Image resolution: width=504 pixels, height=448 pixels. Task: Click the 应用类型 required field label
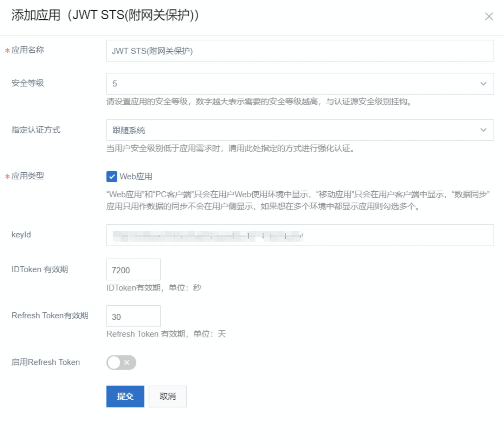27,176
